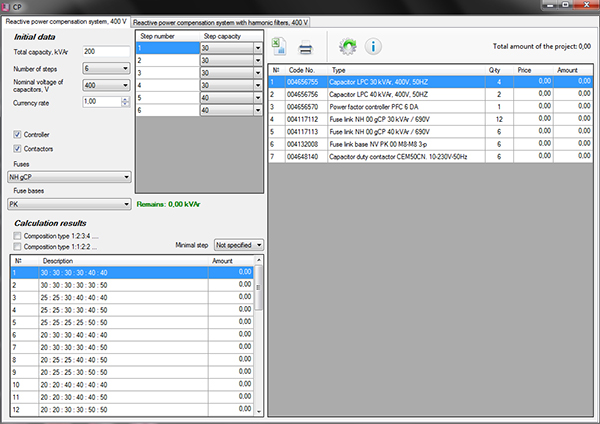
Task: Click the printer icon
Action: coord(307,46)
